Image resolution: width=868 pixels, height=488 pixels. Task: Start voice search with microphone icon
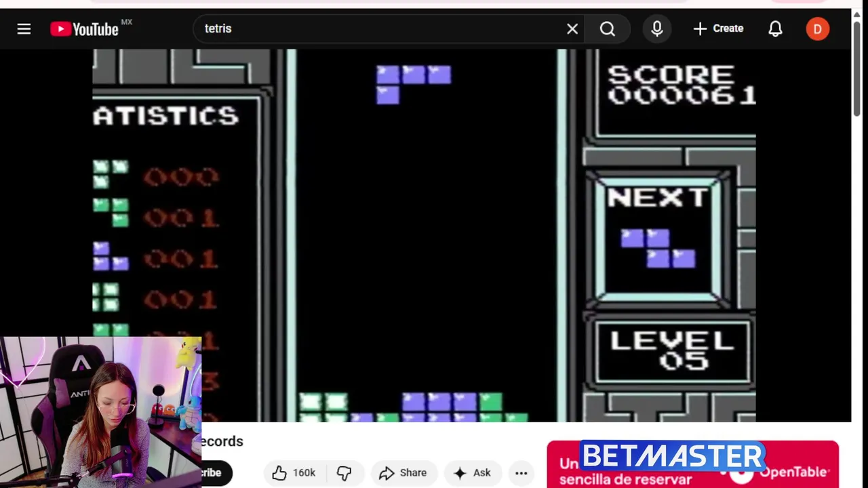pyautogui.click(x=657, y=28)
